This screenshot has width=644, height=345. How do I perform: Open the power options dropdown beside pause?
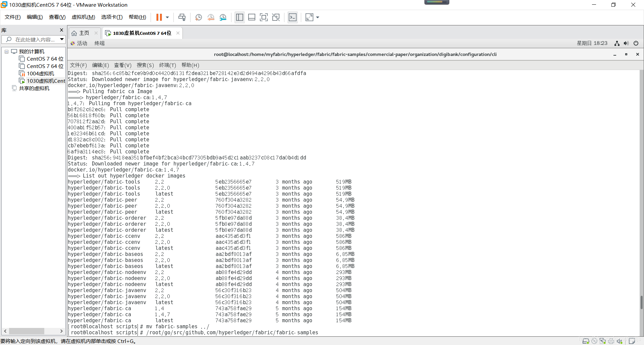pos(167,17)
